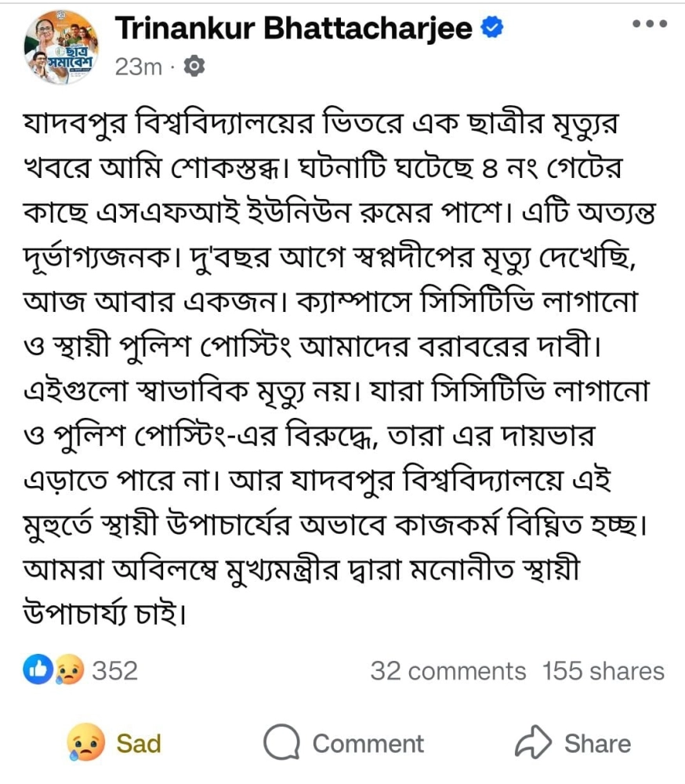Click the last line of the post text
685x784 pixels.
100,611
